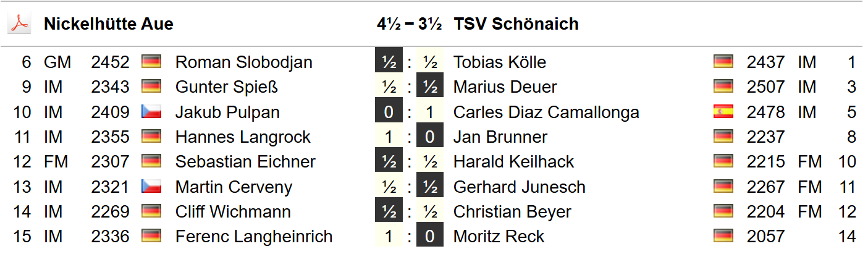
Task: Open the PDF icon beside Nickelhütte Aue
Action: click(19, 24)
